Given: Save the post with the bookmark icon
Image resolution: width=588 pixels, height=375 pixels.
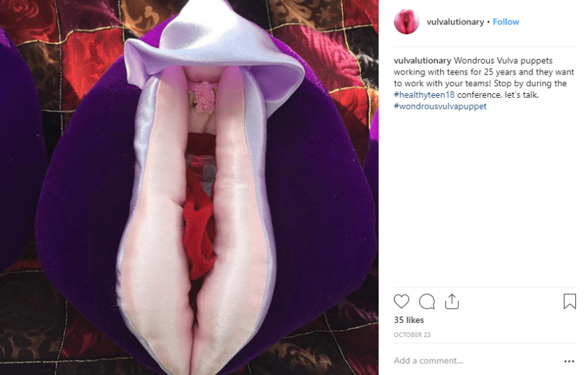Looking at the screenshot, I should pyautogui.click(x=569, y=302).
